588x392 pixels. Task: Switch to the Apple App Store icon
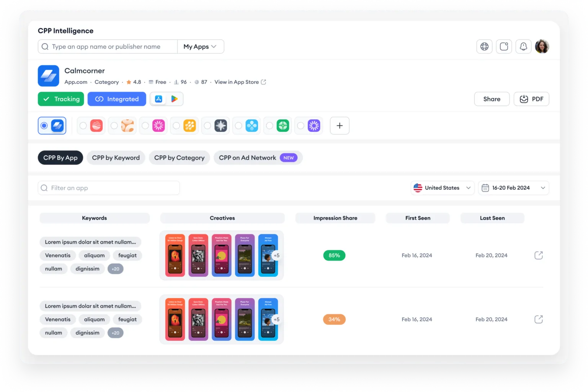[x=158, y=99]
